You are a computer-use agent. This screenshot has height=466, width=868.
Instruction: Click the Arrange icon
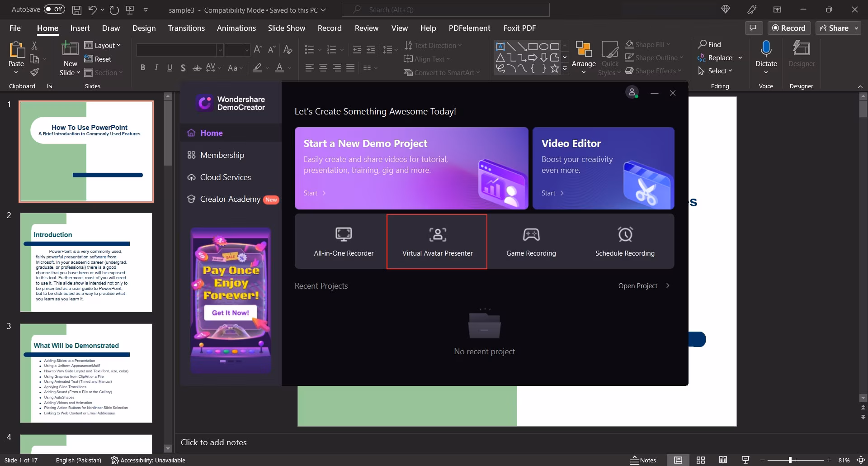pyautogui.click(x=584, y=49)
